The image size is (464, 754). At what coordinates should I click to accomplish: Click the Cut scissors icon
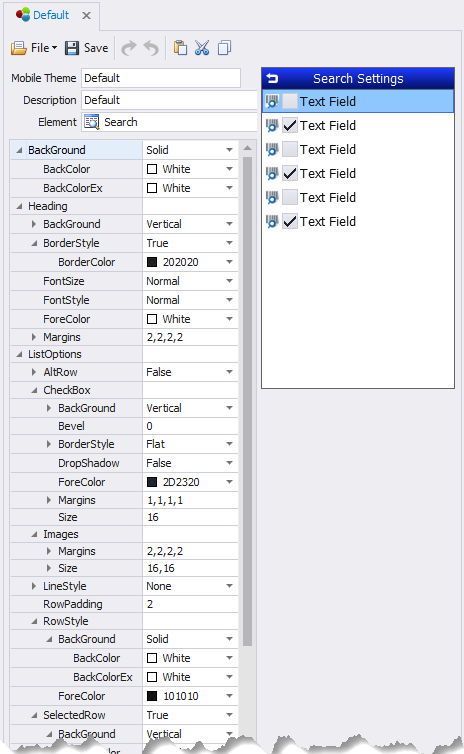pyautogui.click(x=202, y=48)
